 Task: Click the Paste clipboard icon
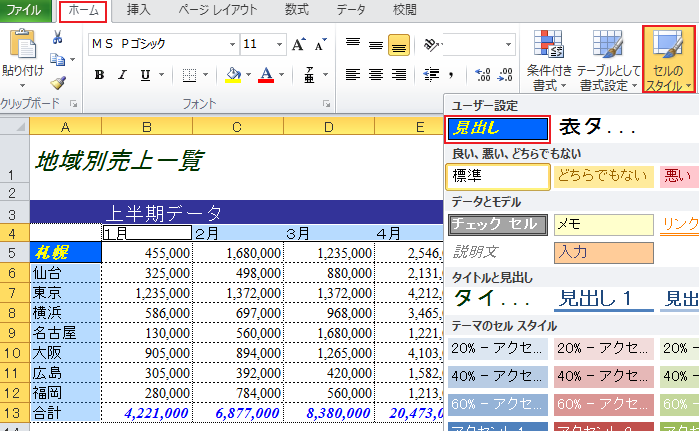[x=22, y=46]
